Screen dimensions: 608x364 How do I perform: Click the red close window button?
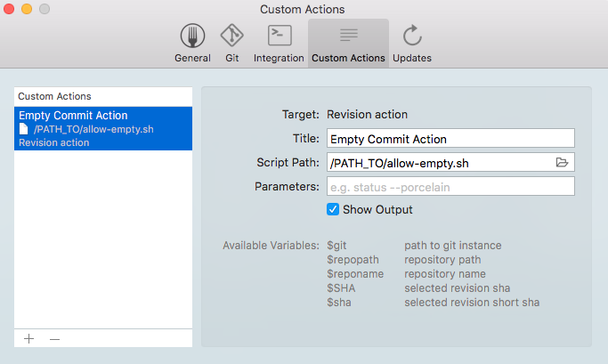[x=9, y=9]
